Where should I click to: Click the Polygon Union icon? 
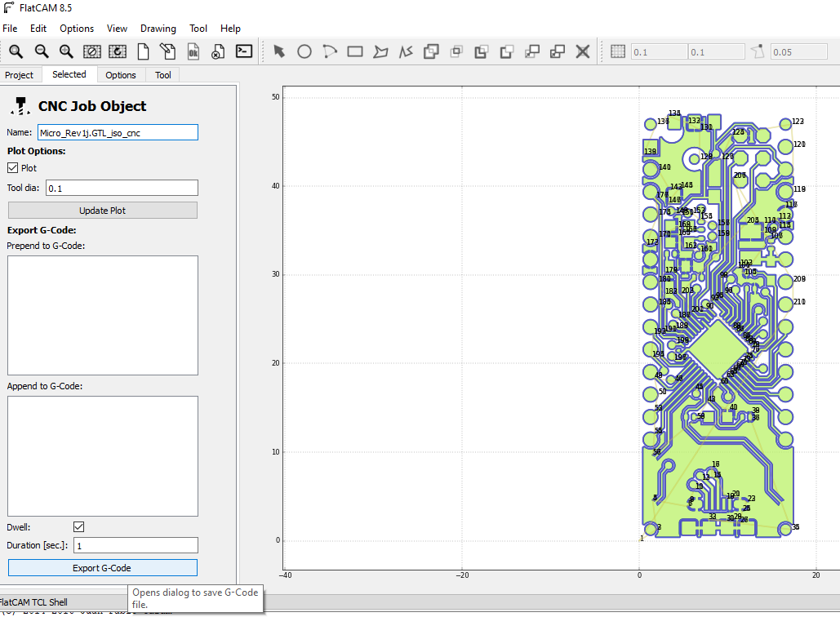[431, 51]
